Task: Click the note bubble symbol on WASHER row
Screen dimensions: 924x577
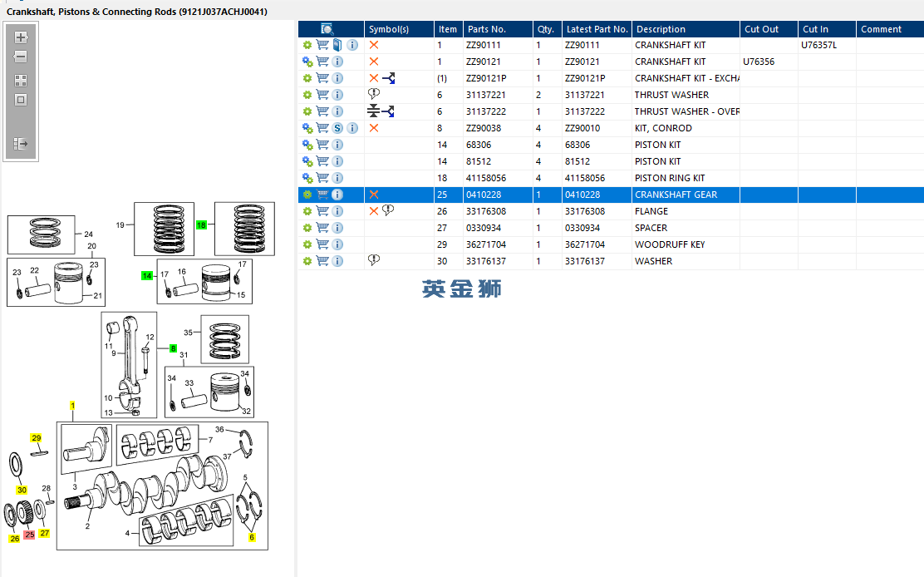Action: 374,261
